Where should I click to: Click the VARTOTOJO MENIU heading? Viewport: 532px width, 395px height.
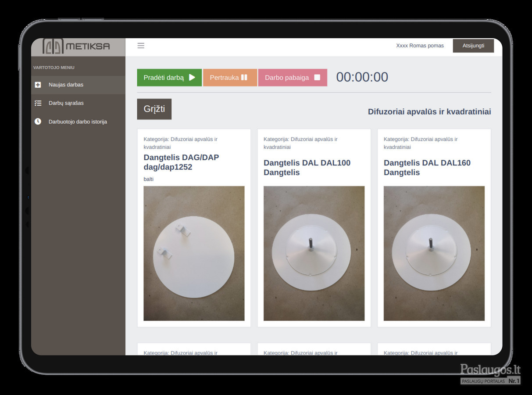tap(54, 68)
